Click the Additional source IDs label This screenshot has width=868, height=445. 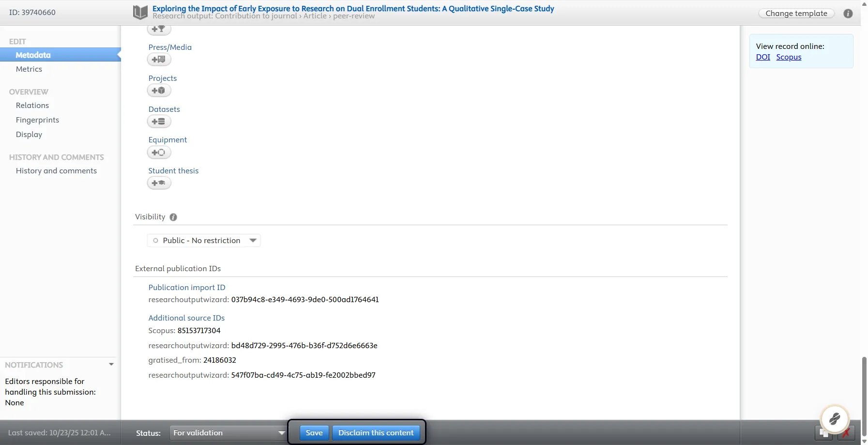pos(186,318)
